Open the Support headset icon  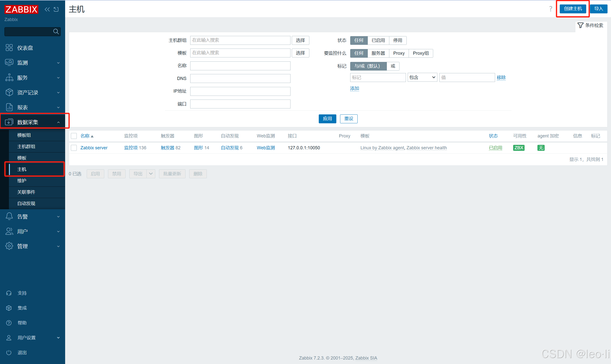pyautogui.click(x=9, y=293)
